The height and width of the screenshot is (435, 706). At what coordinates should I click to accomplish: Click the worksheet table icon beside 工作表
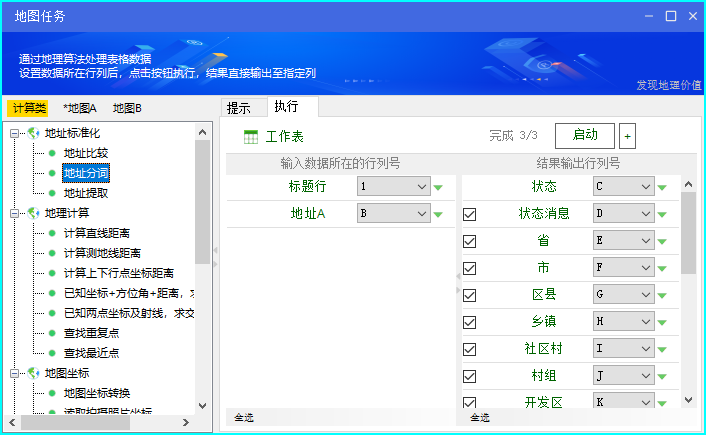point(251,136)
